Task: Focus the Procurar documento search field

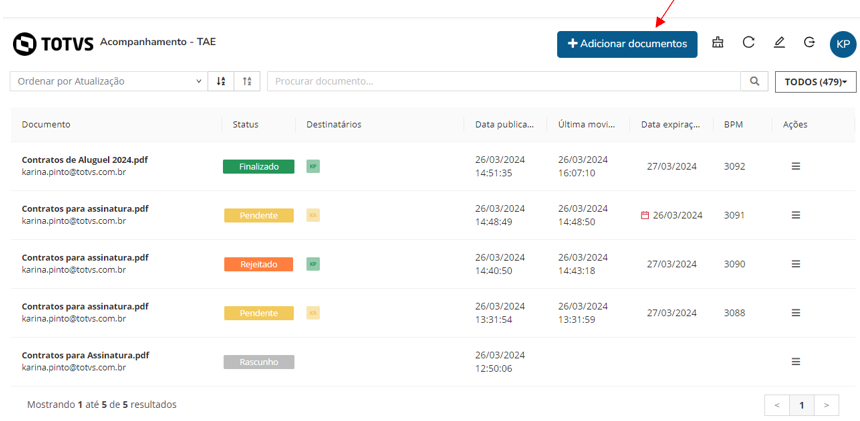Action: pyautogui.click(x=503, y=81)
